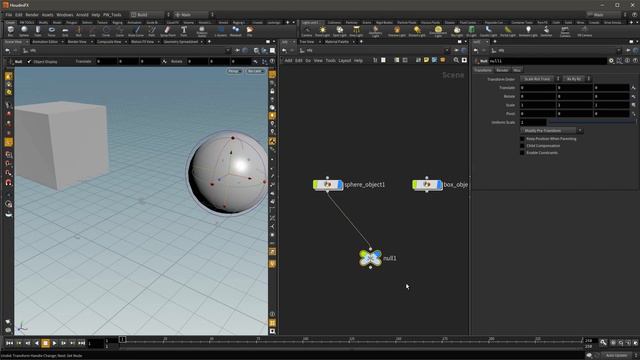The width and height of the screenshot is (640, 360).
Task: Add a Camera from the shelf
Action: 307,31
